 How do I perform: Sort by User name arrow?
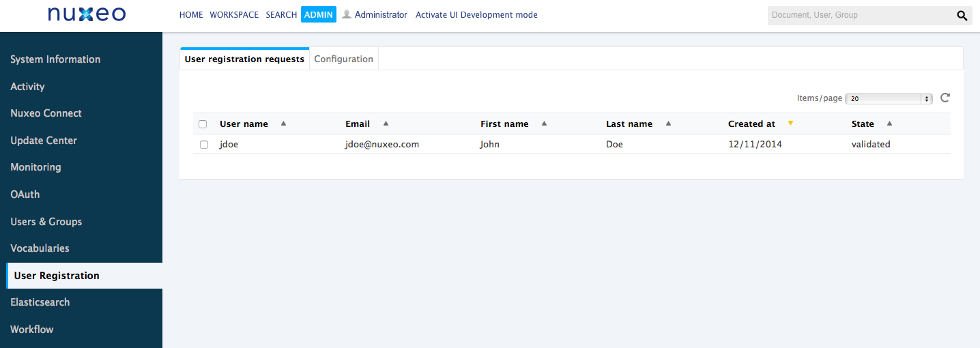(283, 124)
